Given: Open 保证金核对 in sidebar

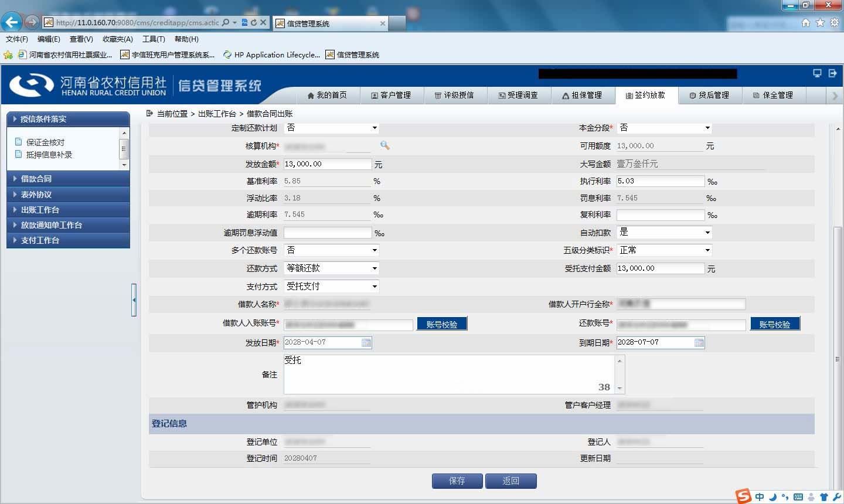Looking at the screenshot, I should pos(45,142).
